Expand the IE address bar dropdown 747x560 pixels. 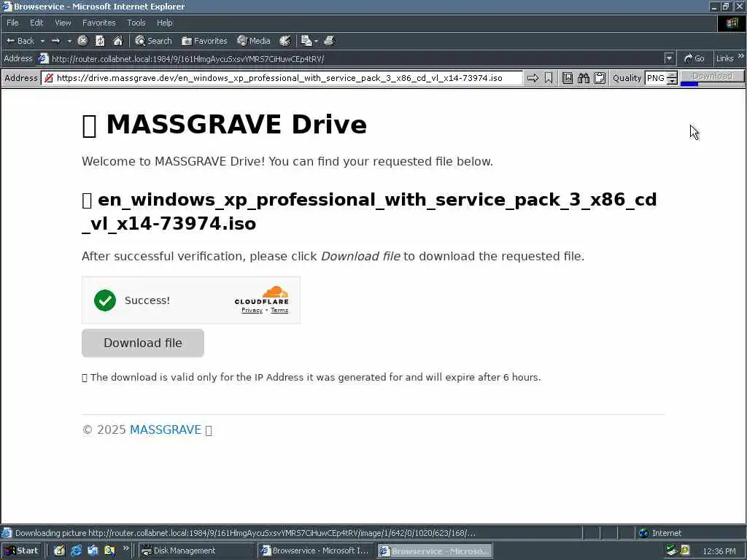click(669, 58)
